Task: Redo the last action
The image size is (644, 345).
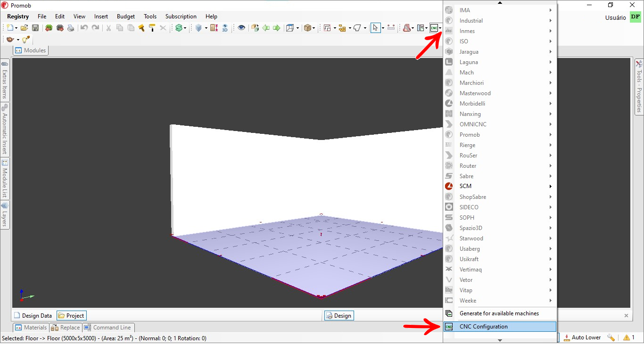Action: coord(95,28)
